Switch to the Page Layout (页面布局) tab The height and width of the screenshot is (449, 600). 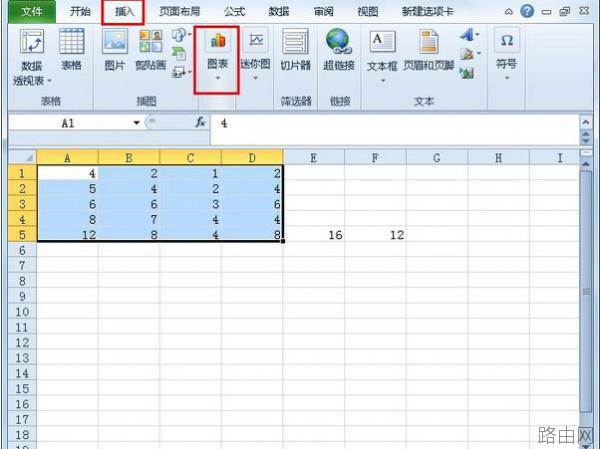179,11
